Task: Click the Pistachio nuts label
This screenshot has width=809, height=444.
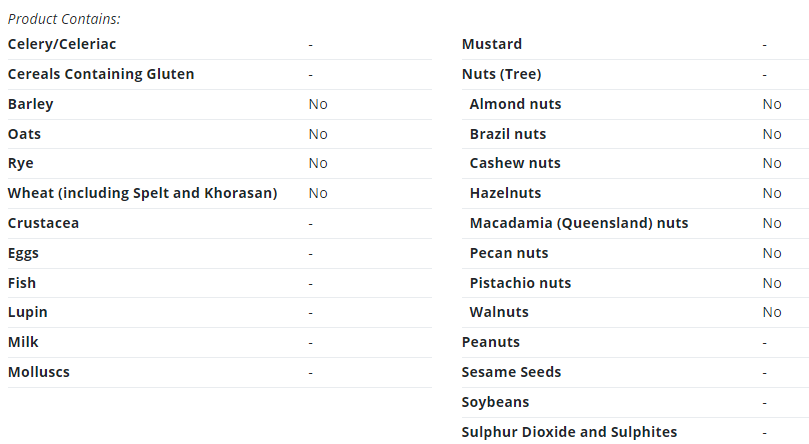Action: point(520,283)
